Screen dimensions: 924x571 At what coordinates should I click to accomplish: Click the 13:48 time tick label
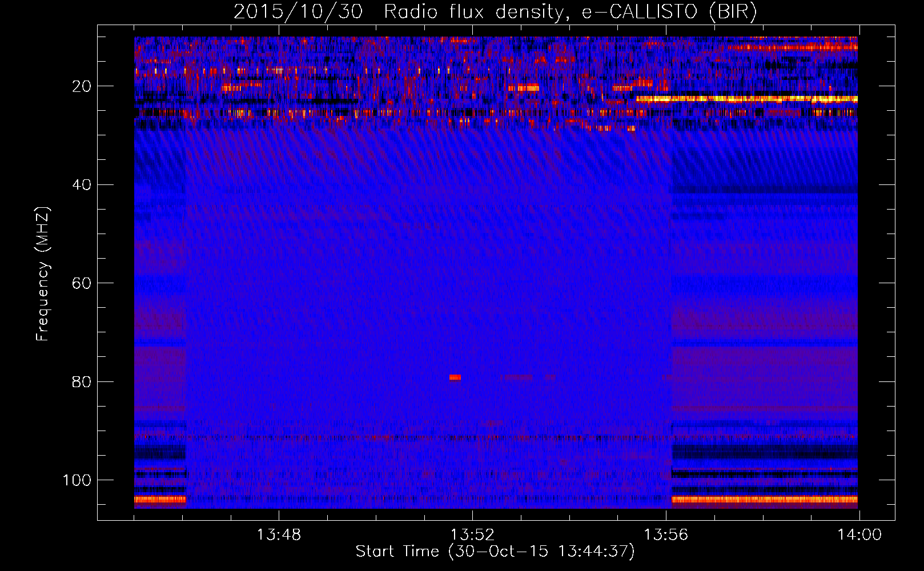pos(279,535)
